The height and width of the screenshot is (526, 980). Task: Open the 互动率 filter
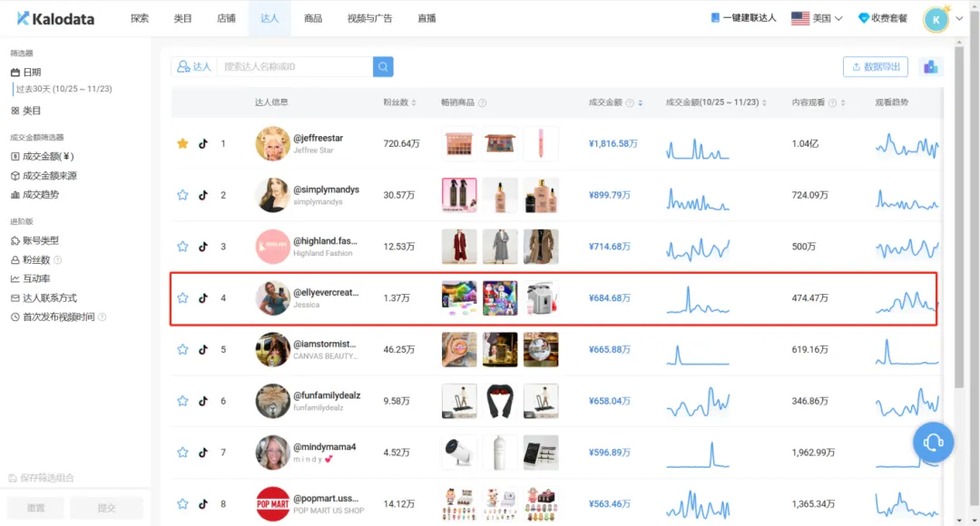pos(31,278)
